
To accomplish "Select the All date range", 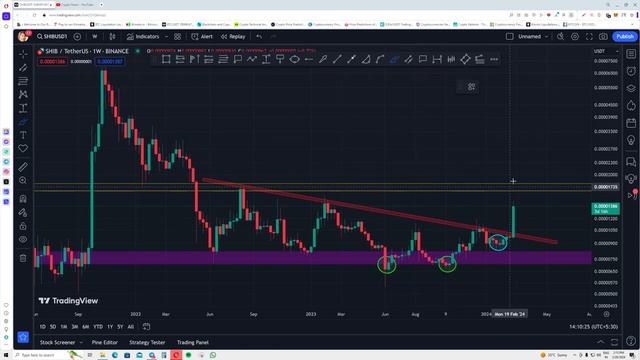I will coord(131,327).
